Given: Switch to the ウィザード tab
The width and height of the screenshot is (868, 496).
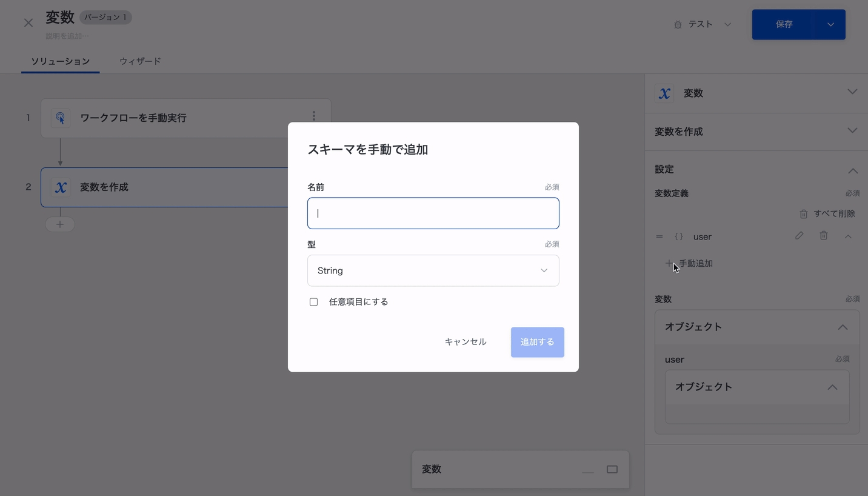Looking at the screenshot, I should [140, 61].
